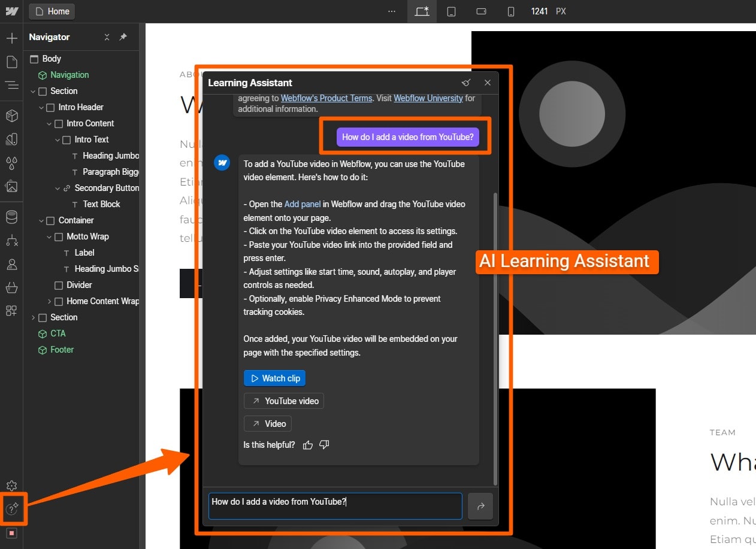Open the Navigator panel icon in sidebar
Screen dimensions: 756x549
pyautogui.click(x=11, y=85)
